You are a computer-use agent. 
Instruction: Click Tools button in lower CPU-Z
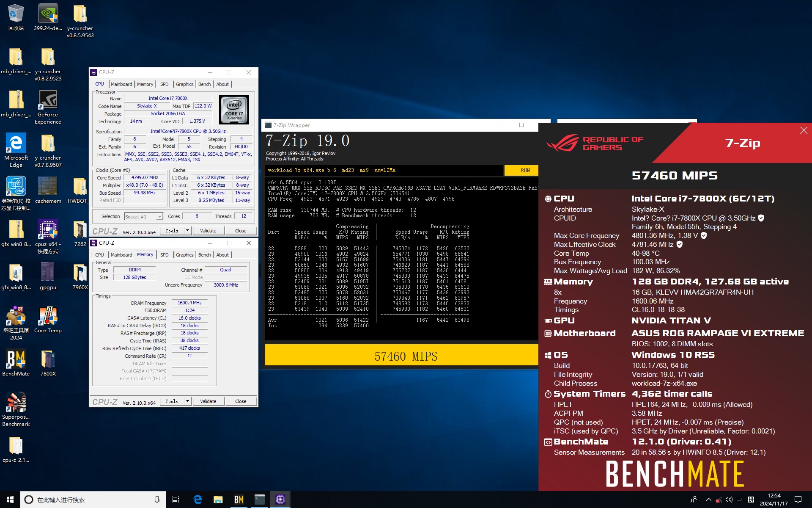pos(172,401)
